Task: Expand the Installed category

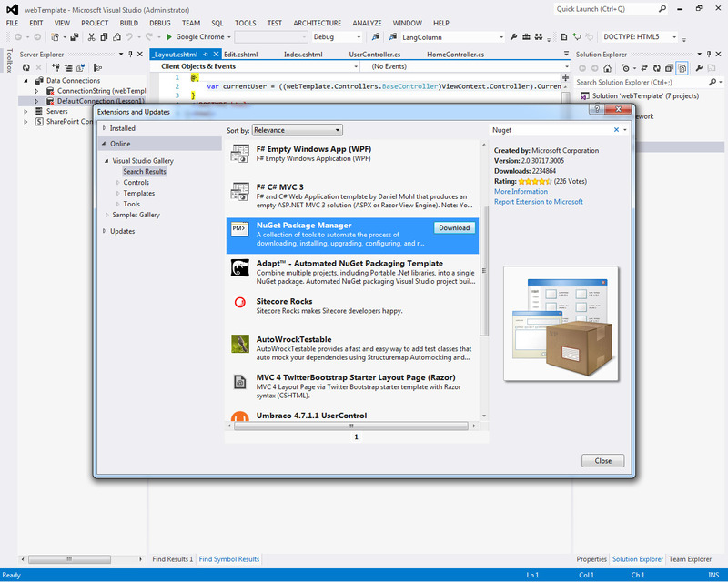Action: [105, 128]
